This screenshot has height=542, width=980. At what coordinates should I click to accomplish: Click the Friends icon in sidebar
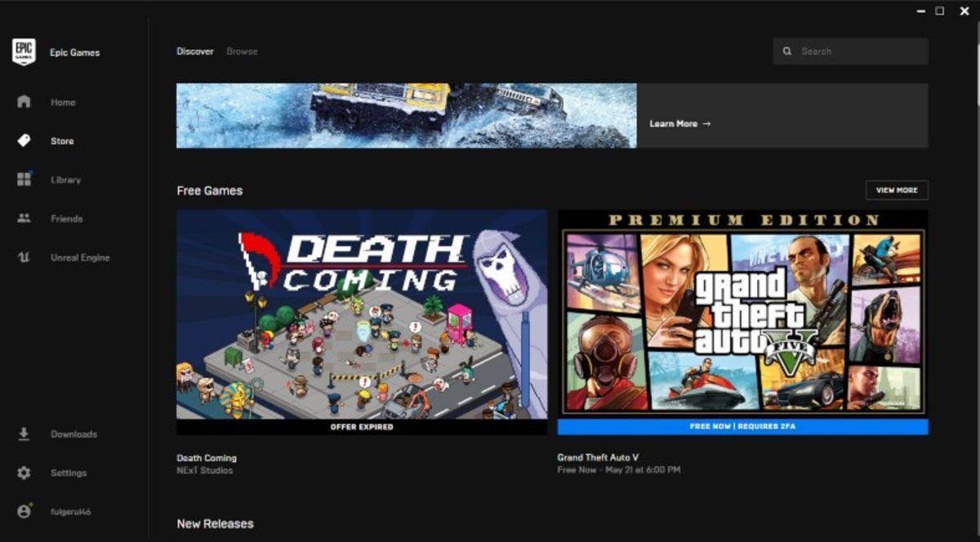point(24,219)
